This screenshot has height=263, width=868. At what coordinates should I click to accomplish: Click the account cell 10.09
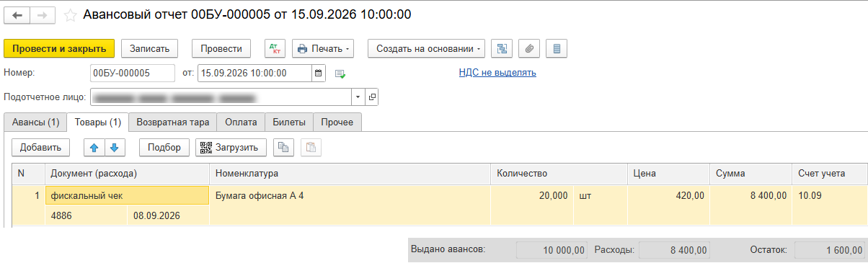[829, 195]
